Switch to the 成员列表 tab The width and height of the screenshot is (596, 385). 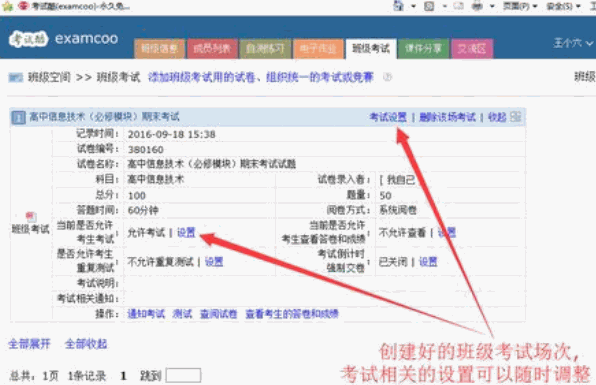[x=212, y=49]
